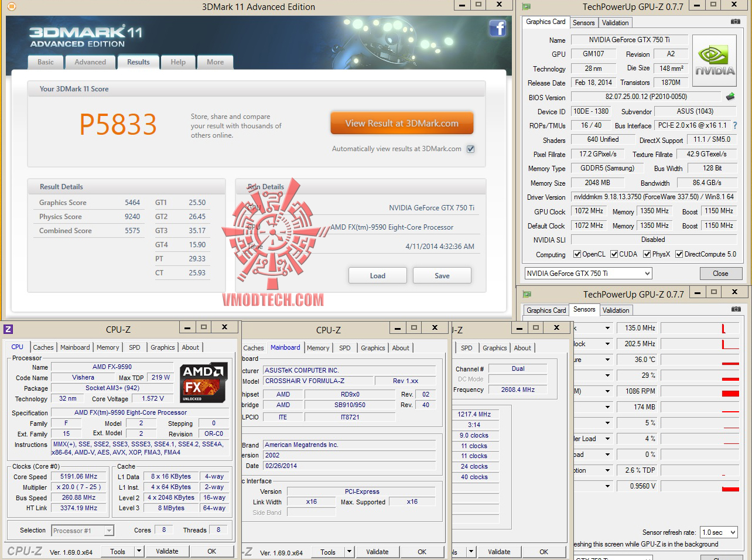Click the purple CPU-Z title bar icon
Screen dimensions: 752x560
(8, 329)
